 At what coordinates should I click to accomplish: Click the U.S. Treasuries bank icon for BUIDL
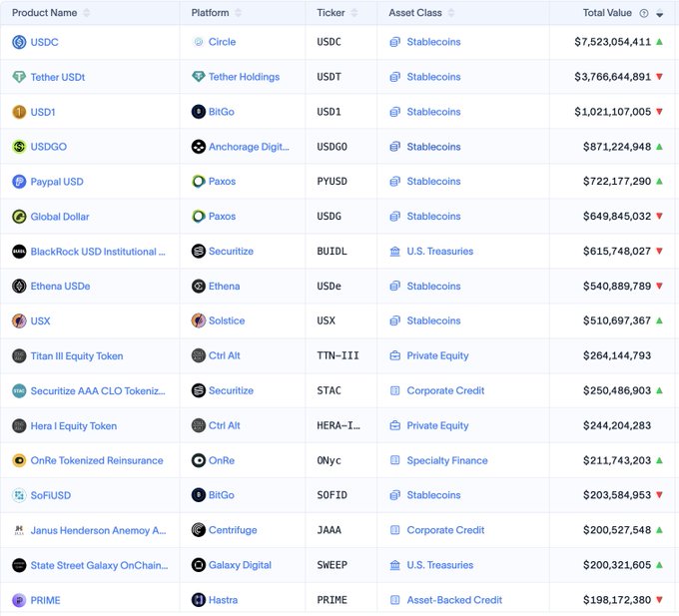coord(395,251)
